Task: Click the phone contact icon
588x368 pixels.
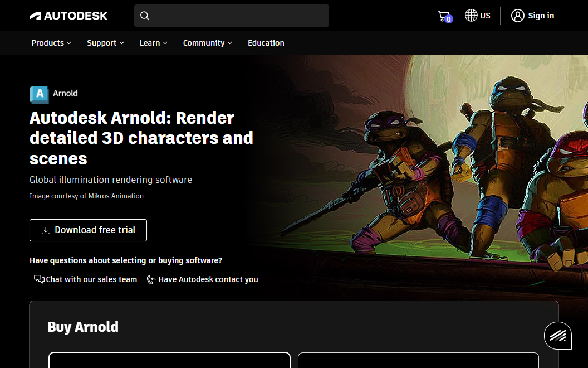Action: [151, 280]
